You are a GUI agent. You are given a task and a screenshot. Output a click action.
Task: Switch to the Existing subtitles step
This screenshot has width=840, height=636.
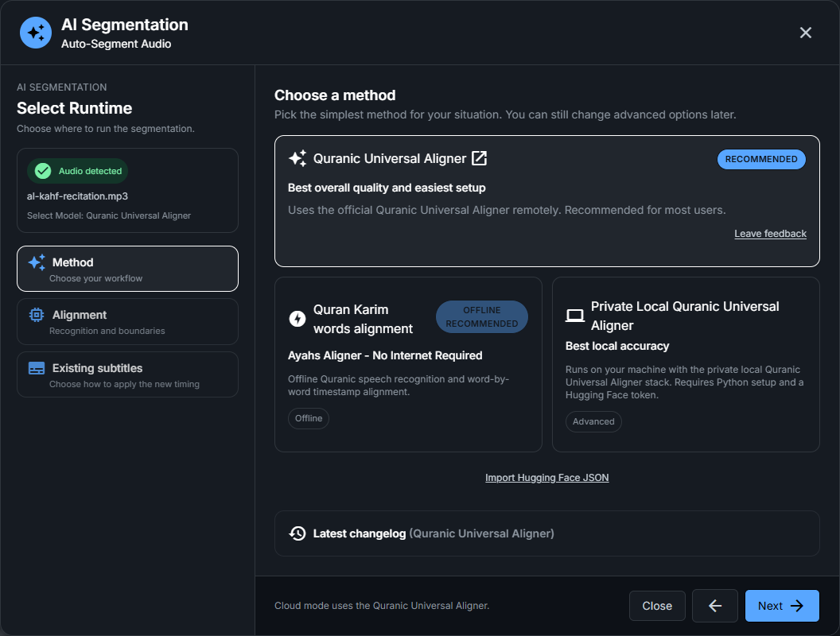tap(127, 374)
